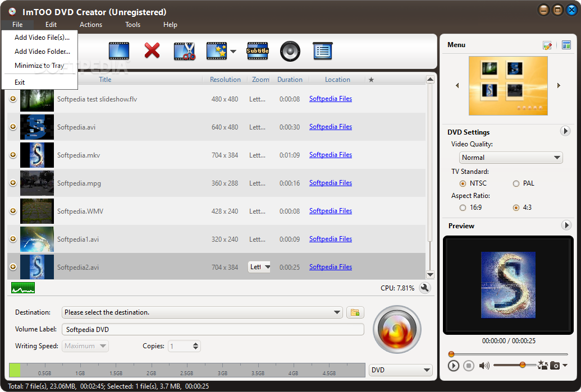
Task: Choose Exit from File menu
Action: tap(40, 82)
